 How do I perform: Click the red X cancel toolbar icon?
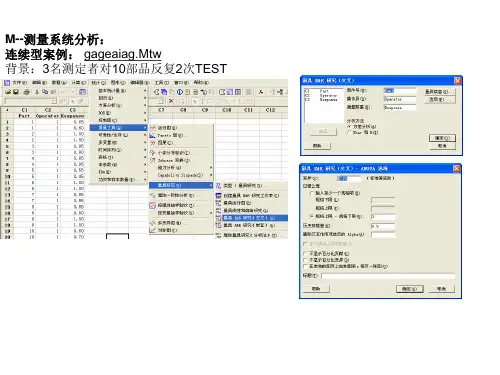(x=171, y=101)
